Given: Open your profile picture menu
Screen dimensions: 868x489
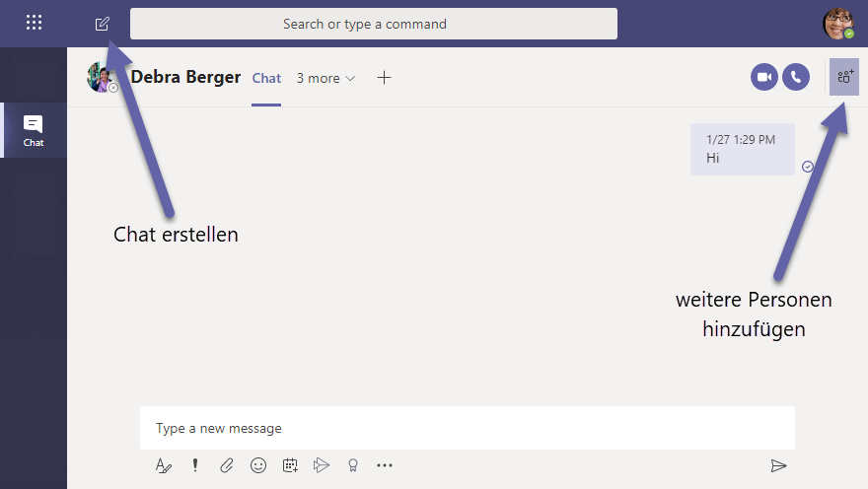Looking at the screenshot, I should point(838,24).
